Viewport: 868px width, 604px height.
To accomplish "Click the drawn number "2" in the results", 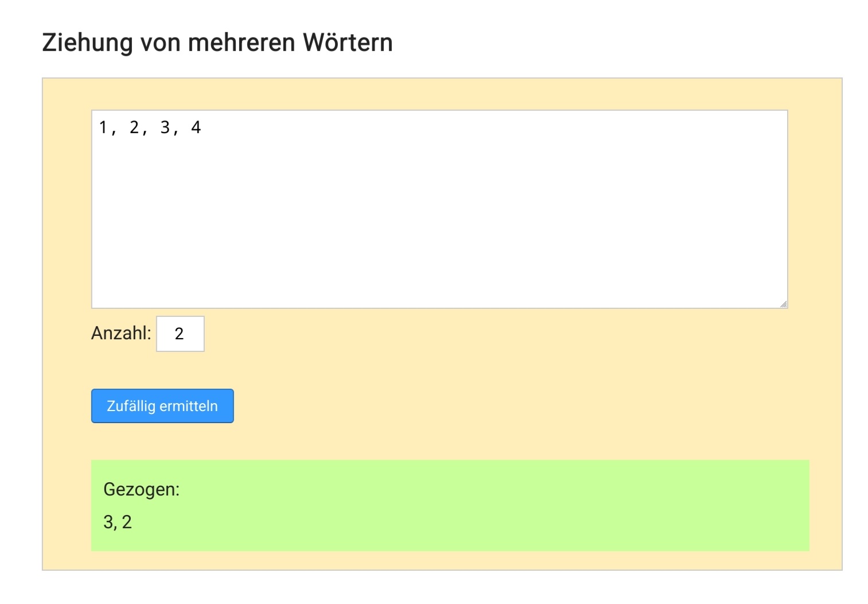I will click(x=127, y=522).
